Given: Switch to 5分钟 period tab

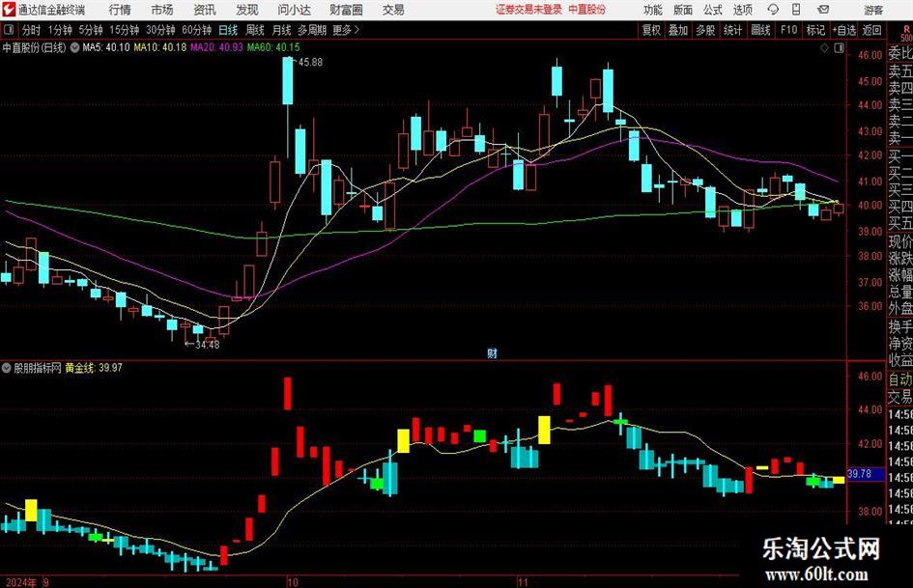Looking at the screenshot, I should coord(90,30).
